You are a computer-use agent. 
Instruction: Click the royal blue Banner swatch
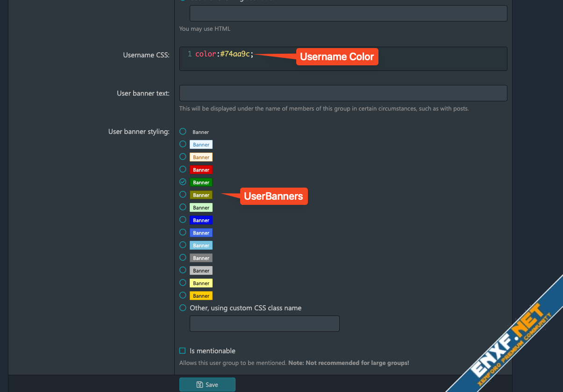pos(201,232)
